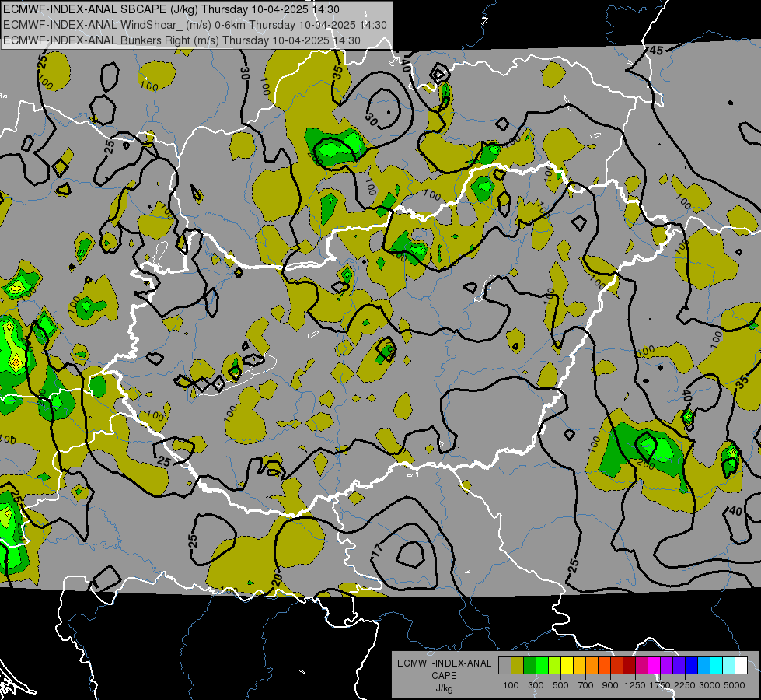
Task: Select the pure yellow legend swatch
Action: point(567,666)
